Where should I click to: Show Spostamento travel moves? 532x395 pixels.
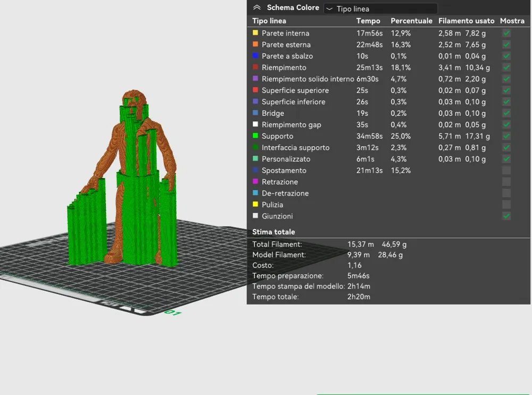(x=506, y=171)
